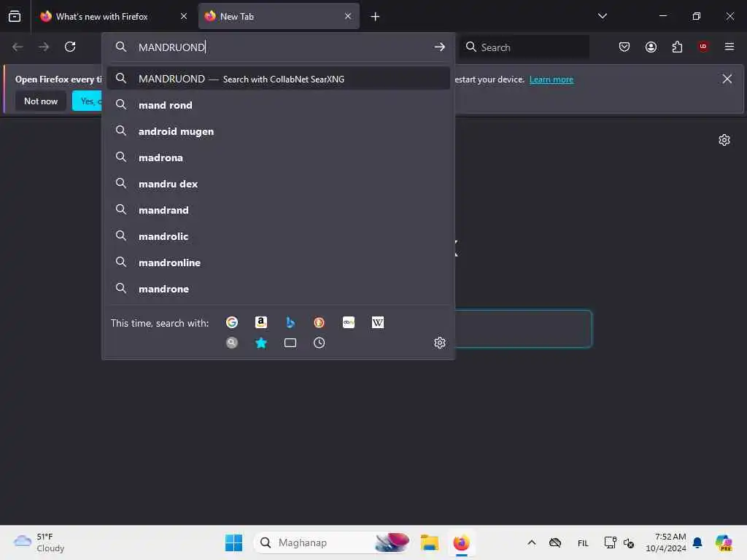Image resolution: width=747 pixels, height=560 pixels.
Task: Search in open Tabs icon
Action: (290, 343)
